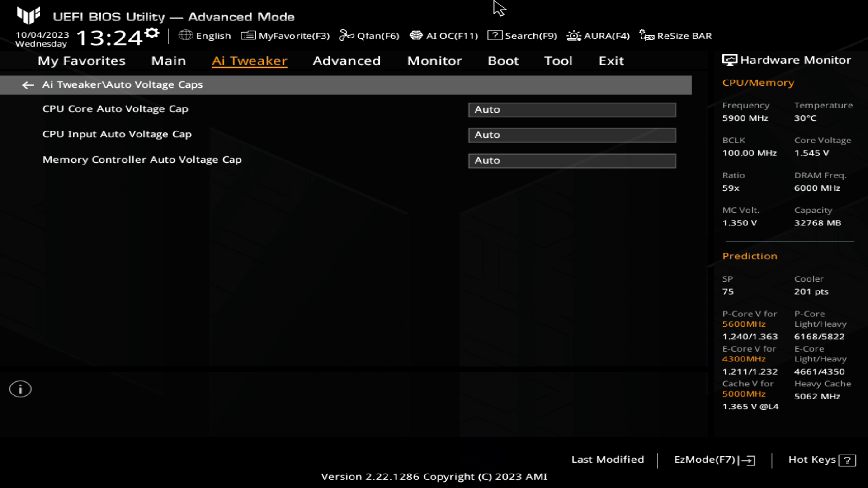Click the 10/04/2023 date text
The height and width of the screenshot is (488, 868).
pos(42,35)
